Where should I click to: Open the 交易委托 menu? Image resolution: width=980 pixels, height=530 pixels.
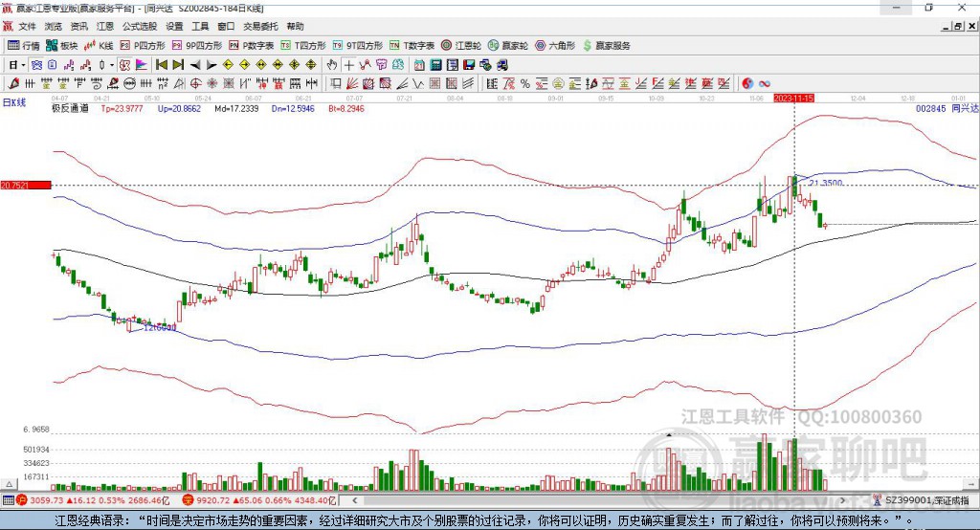tap(260, 26)
